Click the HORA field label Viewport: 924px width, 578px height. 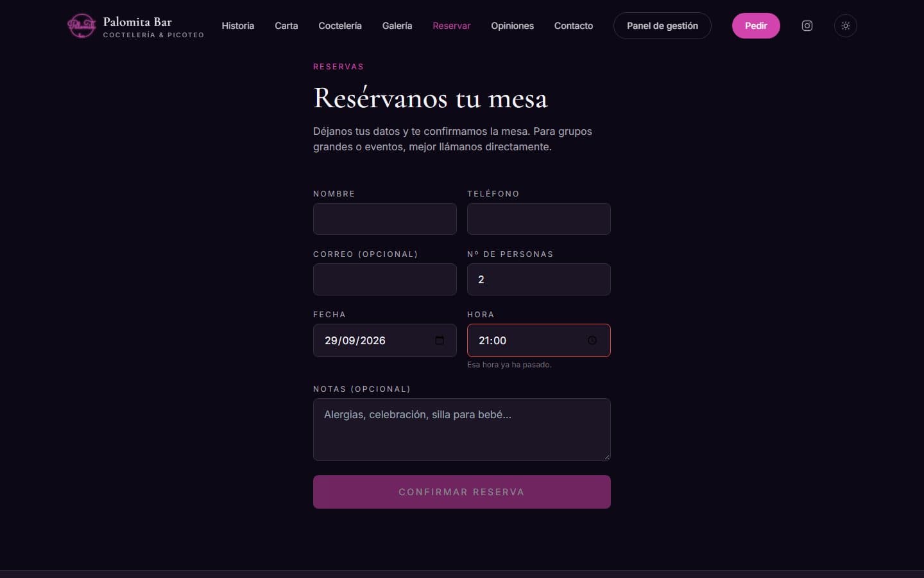[x=481, y=315]
